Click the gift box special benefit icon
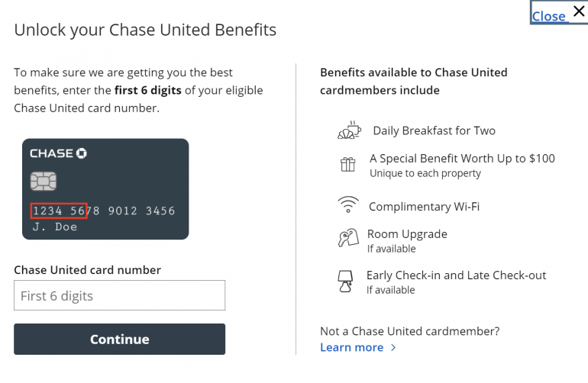Screen dimensions: 588x383 [x=348, y=164]
